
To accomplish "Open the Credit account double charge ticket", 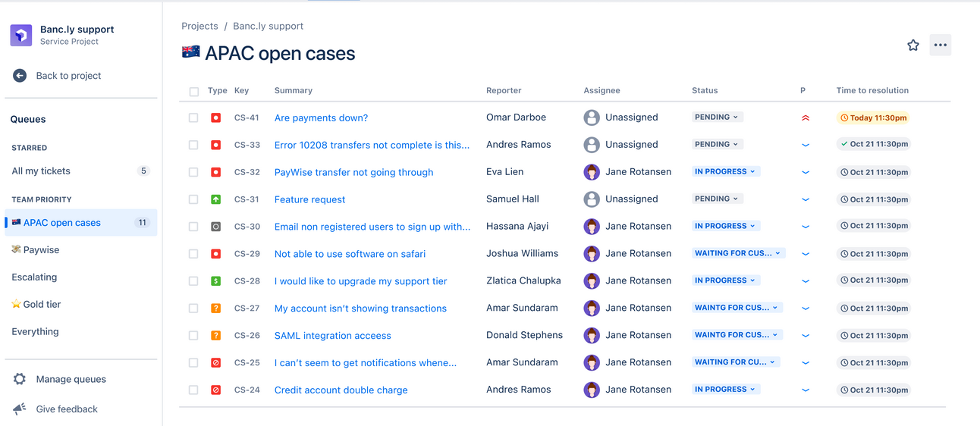I will pos(341,390).
